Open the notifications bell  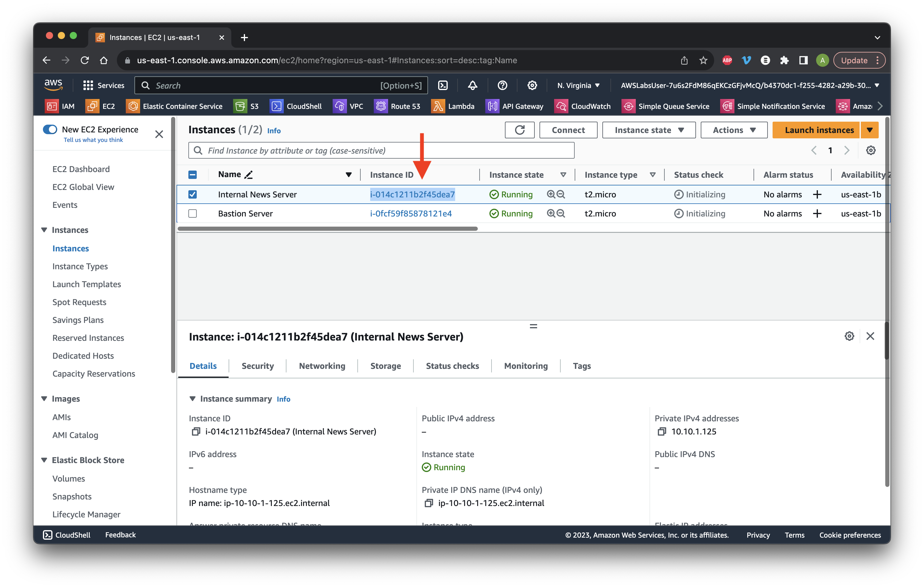(473, 85)
